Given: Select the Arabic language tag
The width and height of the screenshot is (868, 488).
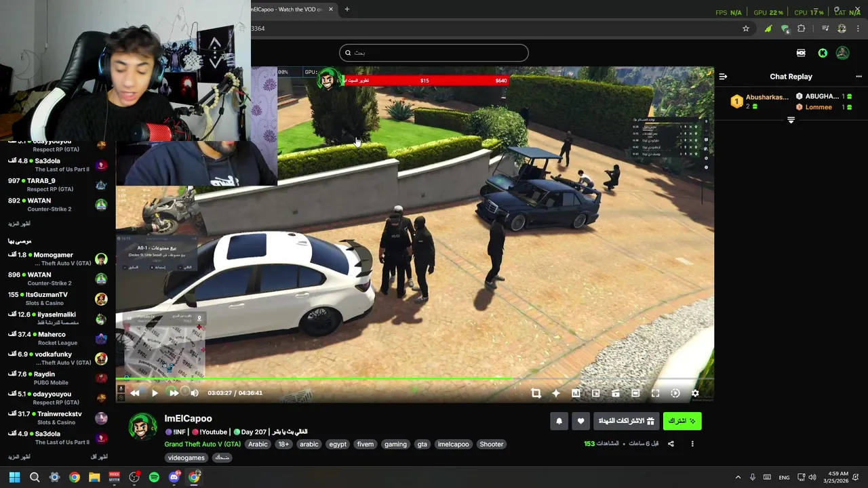Looking at the screenshot, I should tap(258, 445).
